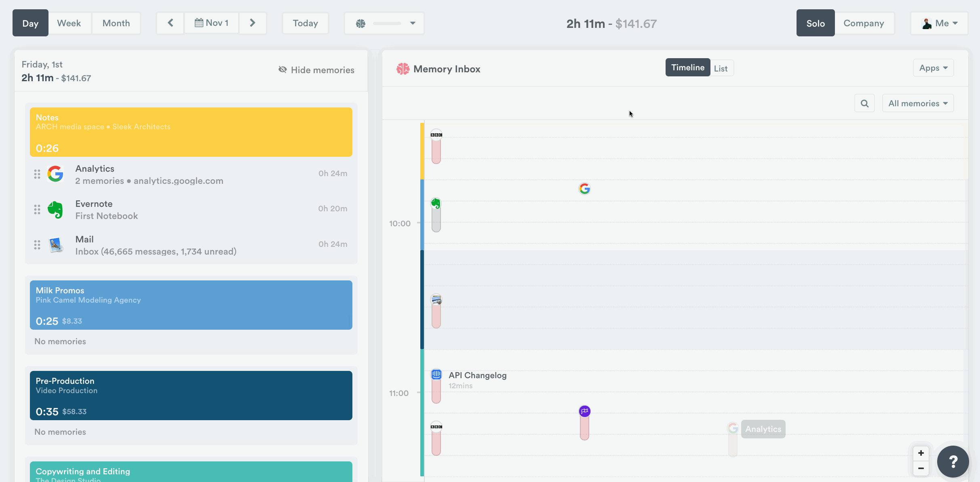The image size is (980, 482).
Task: Hide memories toggle
Action: [x=316, y=70]
